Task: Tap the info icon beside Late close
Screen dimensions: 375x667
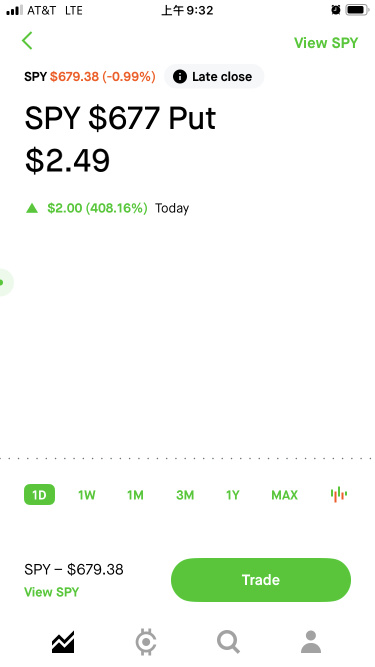Action: [x=180, y=77]
